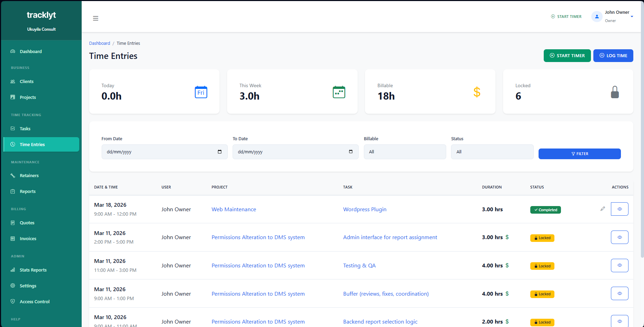Open Access Control via the shield icon
The width and height of the screenshot is (644, 327).
(x=12, y=302)
